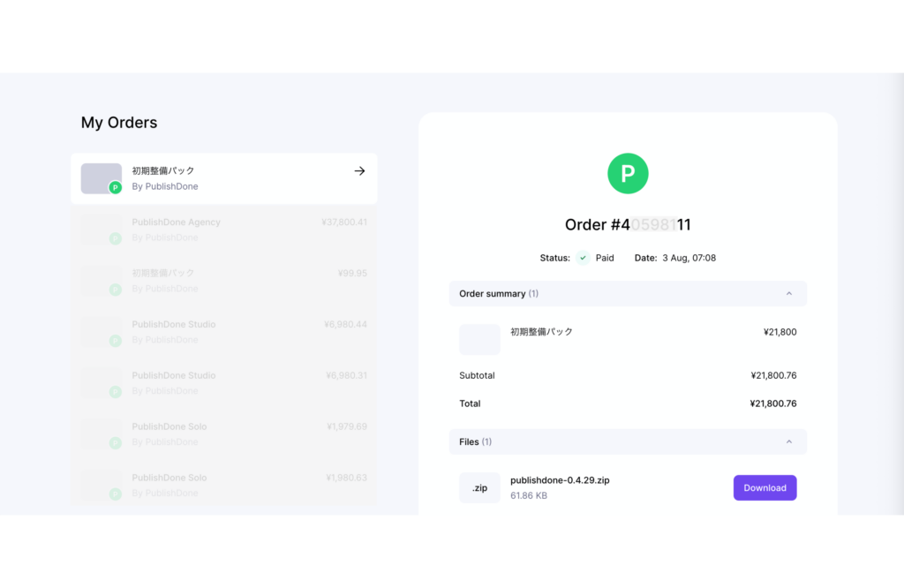Image resolution: width=904 pixels, height=588 pixels.
Task: Select the PublishDone Agency order ¥37,800.41
Action: tap(223, 230)
